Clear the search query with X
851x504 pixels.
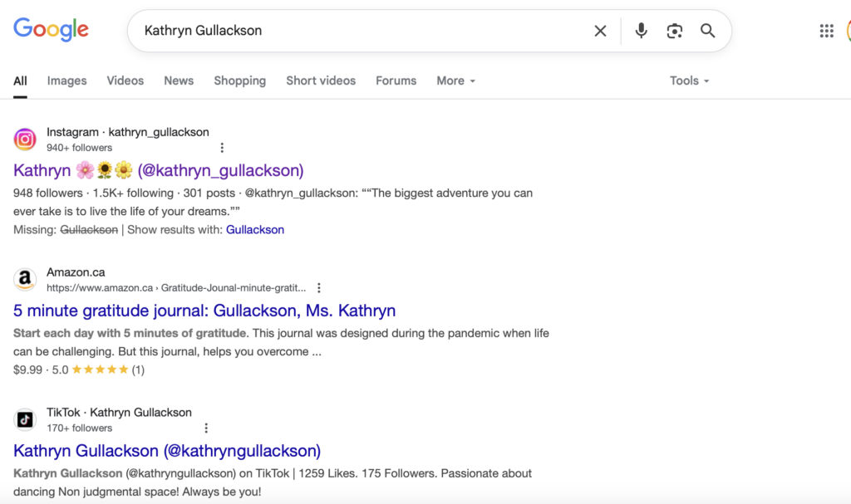(x=600, y=31)
